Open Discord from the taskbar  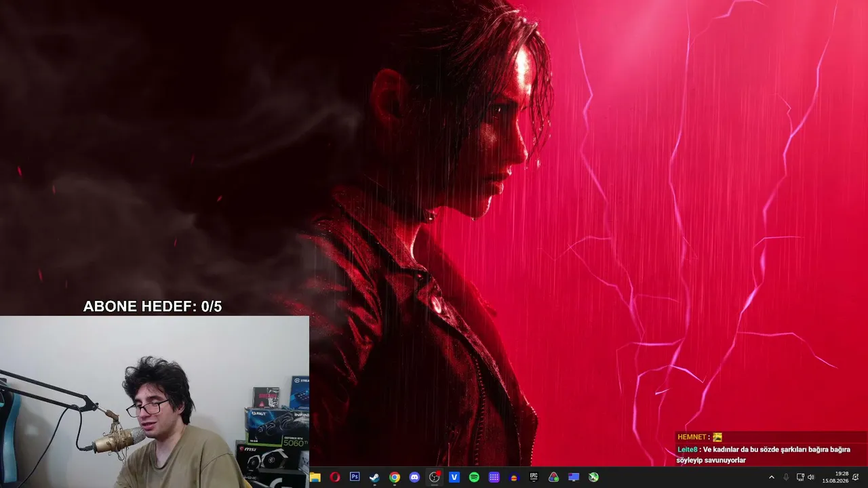pos(414,477)
